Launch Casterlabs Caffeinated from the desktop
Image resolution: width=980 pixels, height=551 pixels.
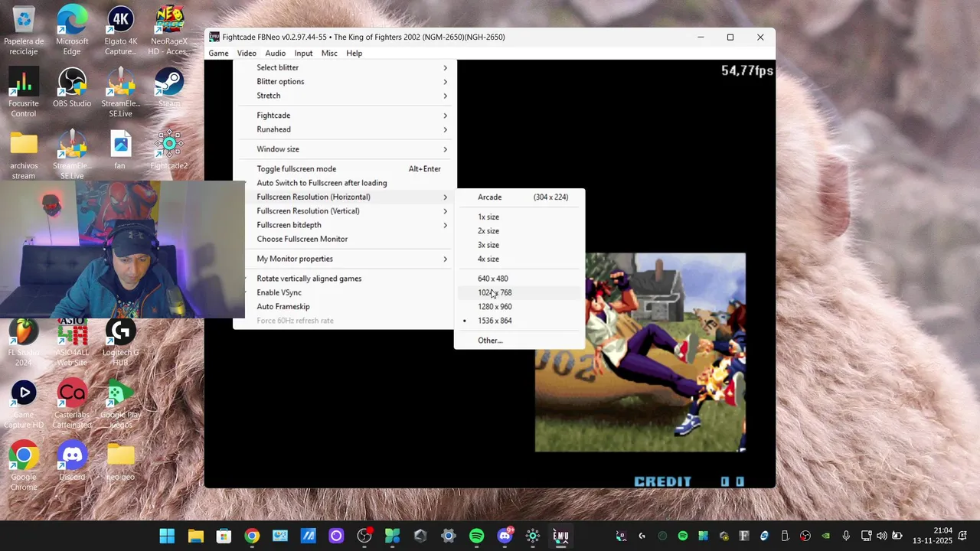pyautogui.click(x=72, y=405)
